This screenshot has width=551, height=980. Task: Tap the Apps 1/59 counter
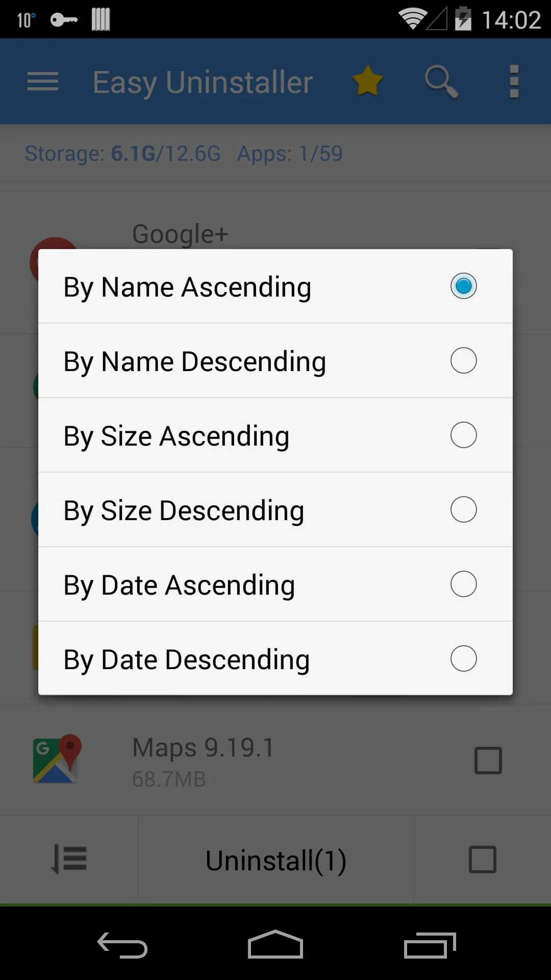click(289, 154)
